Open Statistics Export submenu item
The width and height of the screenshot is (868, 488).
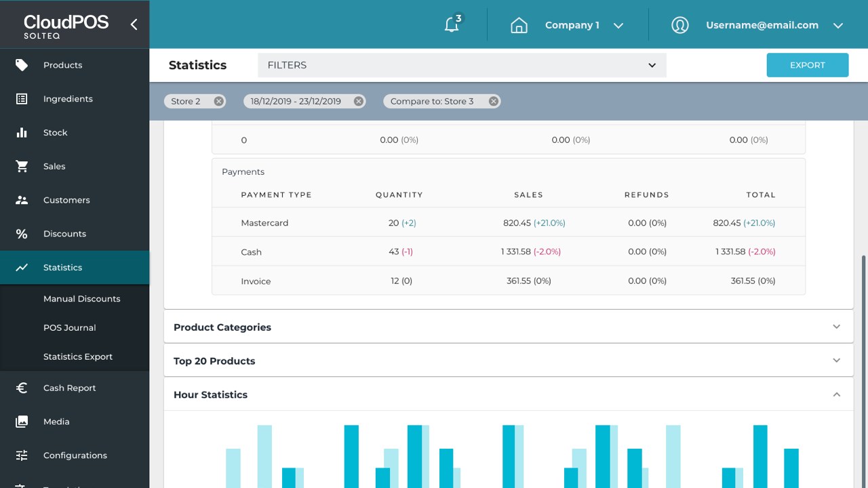(x=78, y=357)
